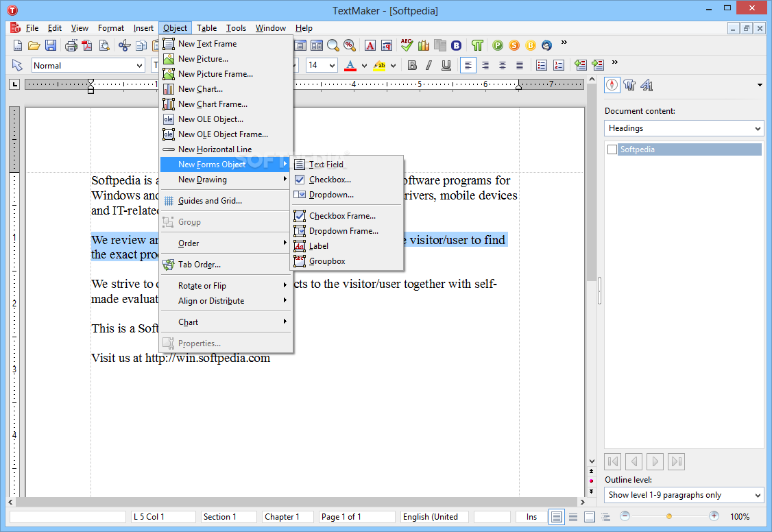Align text left
772x532 pixels.
468,65
